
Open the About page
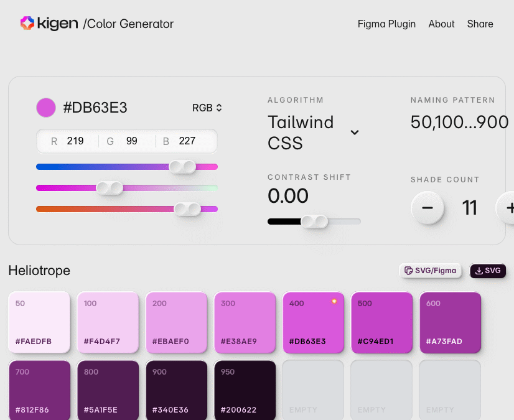441,24
